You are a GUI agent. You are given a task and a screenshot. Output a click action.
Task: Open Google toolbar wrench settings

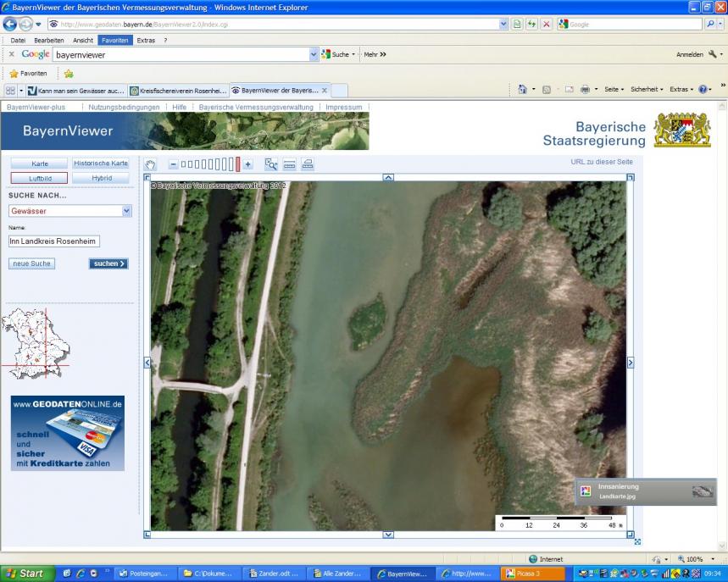tap(713, 55)
